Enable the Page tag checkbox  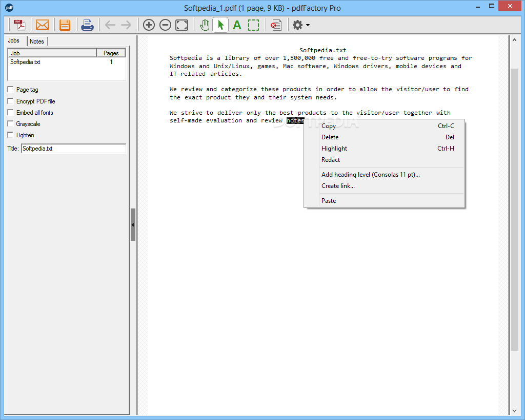[x=10, y=89]
